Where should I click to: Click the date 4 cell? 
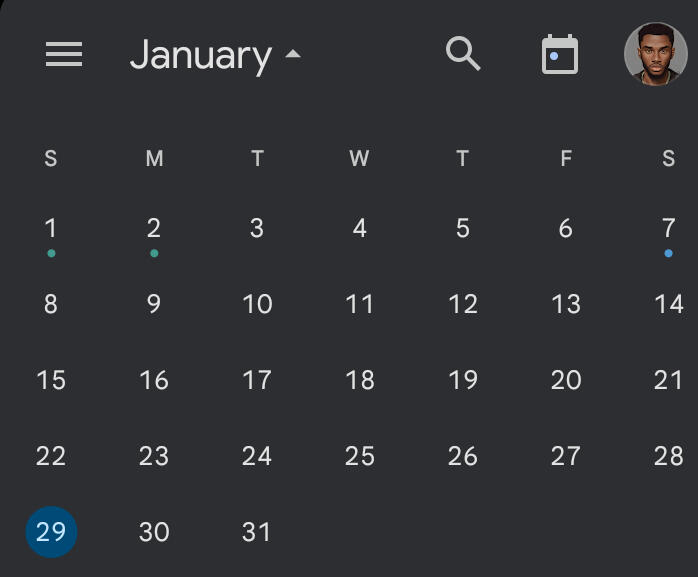pyautogui.click(x=360, y=229)
